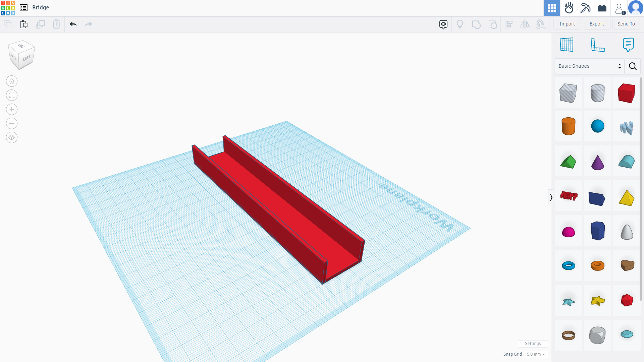Click the Fit all in view icon
Screen dimensions: 644x362
(x=12, y=95)
